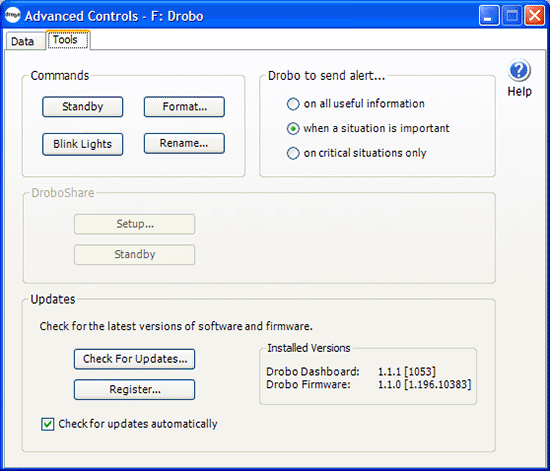Image resolution: width=550 pixels, height=471 pixels.
Task: Click the blue Help question mark icon
Action: 519,70
